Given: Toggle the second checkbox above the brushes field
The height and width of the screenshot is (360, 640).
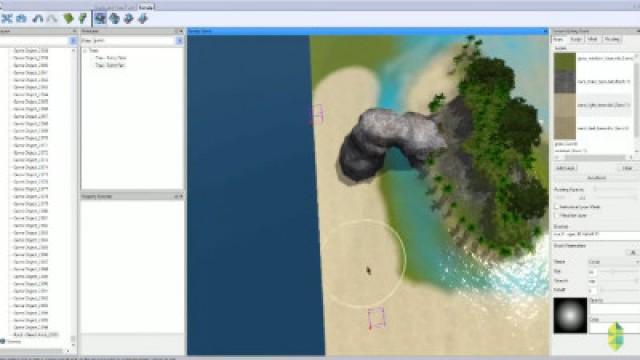Looking at the screenshot, I should pyautogui.click(x=556, y=215).
